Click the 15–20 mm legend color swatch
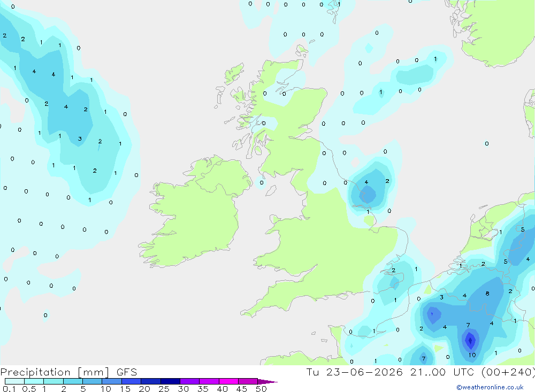The image size is (535, 392). coord(132,381)
